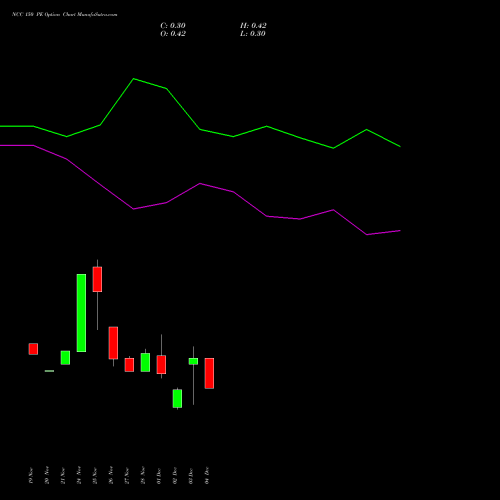Select the '01 Dec' date axis label
The width and height of the screenshot is (500, 500).
click(159, 476)
